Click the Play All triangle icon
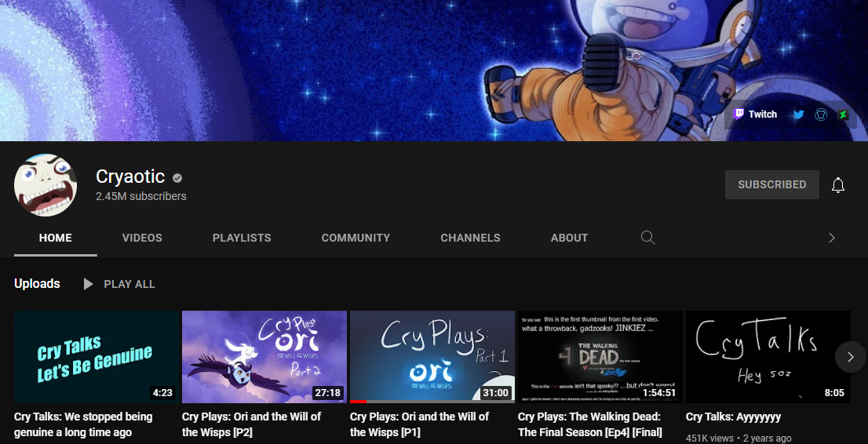 point(88,284)
